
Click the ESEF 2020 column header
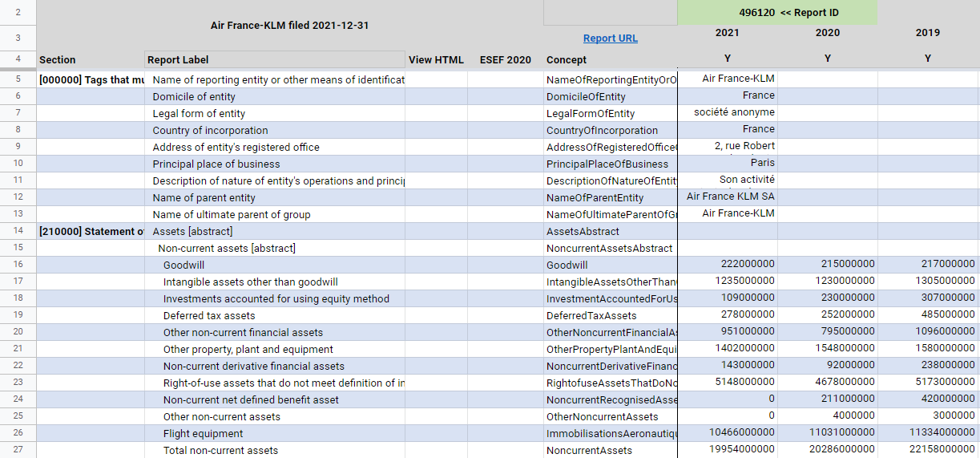tap(505, 60)
